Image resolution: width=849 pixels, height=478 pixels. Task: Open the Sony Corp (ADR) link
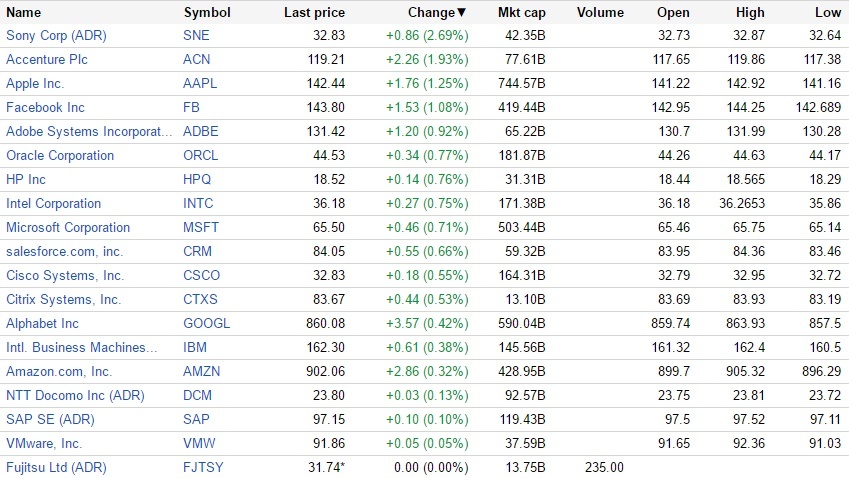(56, 35)
